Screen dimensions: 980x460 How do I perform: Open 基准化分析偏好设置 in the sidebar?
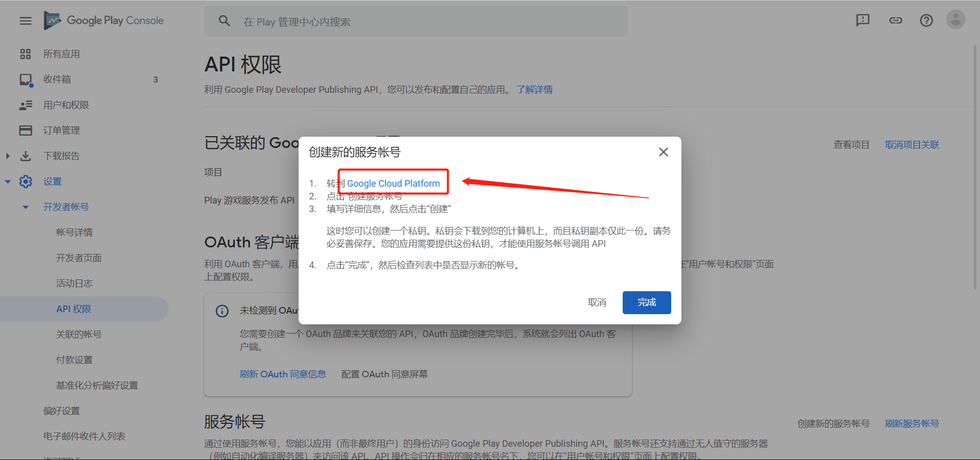pos(97,386)
